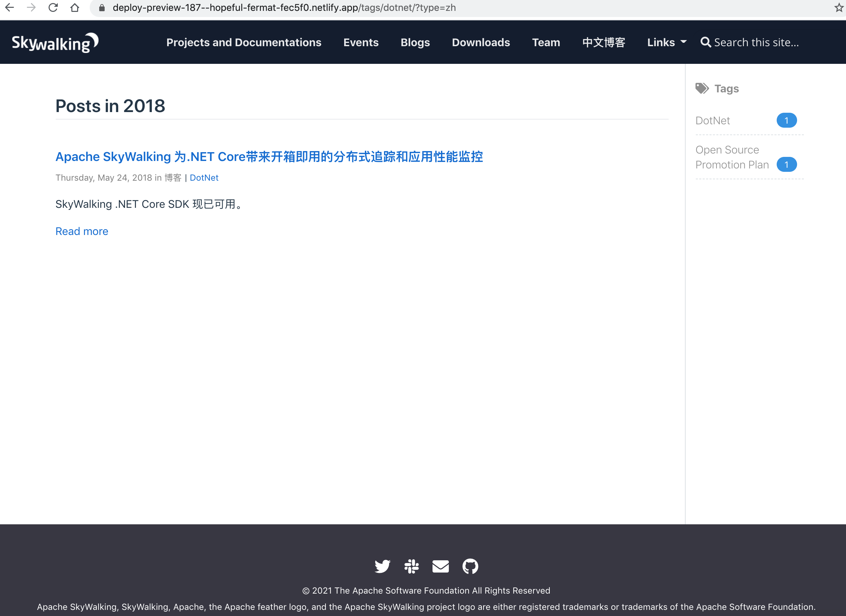
Task: Open the Slack icon link
Action: point(411,566)
